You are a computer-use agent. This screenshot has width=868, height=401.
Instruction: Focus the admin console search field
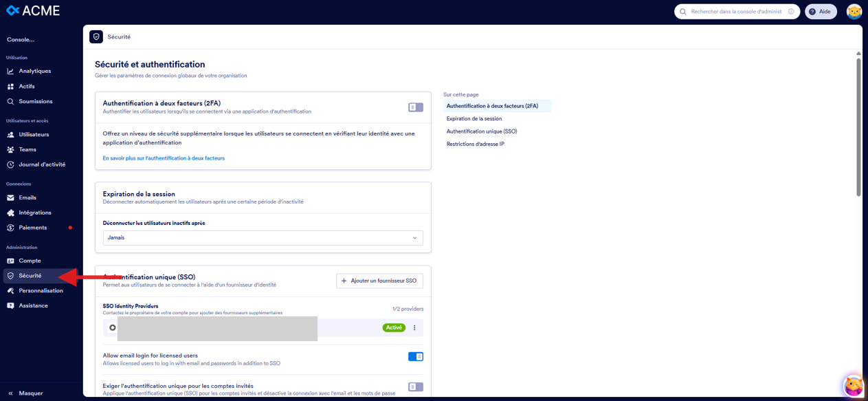point(737,11)
